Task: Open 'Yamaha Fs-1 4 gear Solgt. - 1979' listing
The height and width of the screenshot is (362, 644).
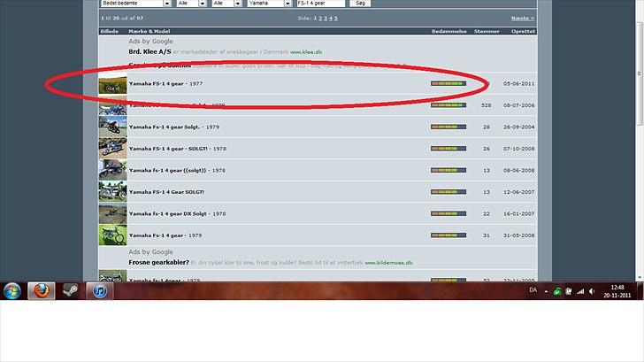Action: pos(174,127)
